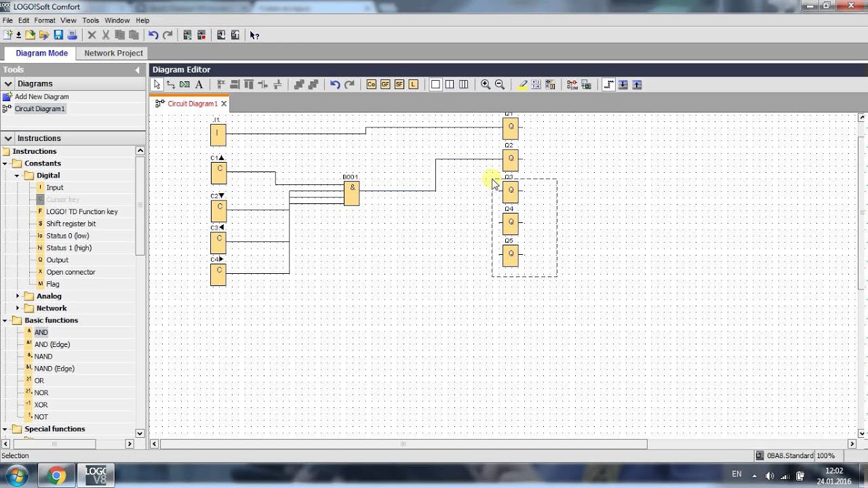Select the C1 cursor key block

pos(218,173)
